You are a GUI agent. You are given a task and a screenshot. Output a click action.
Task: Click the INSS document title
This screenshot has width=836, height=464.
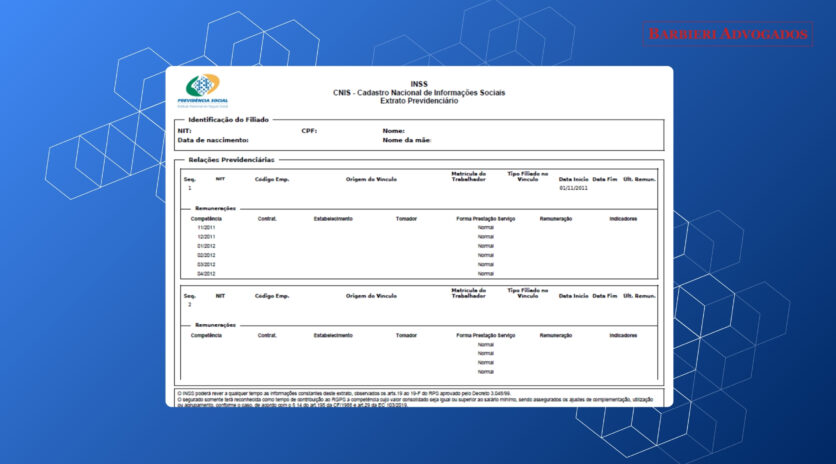[419, 84]
